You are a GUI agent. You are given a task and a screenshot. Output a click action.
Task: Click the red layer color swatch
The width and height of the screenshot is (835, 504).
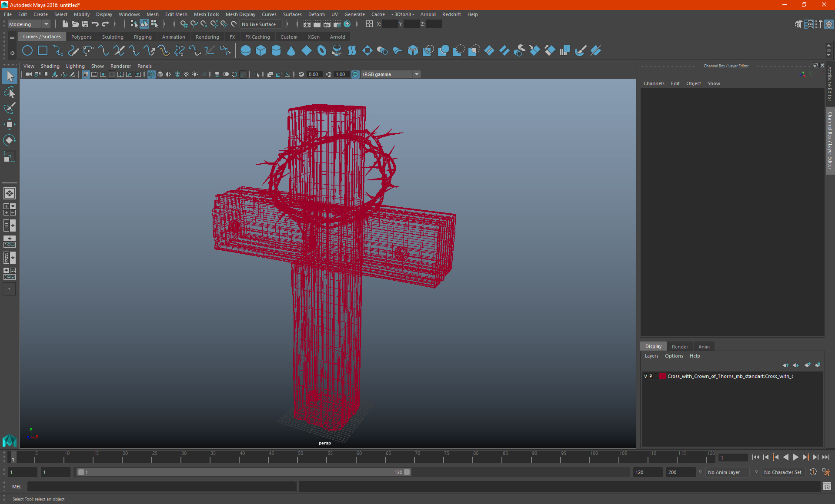tap(662, 377)
